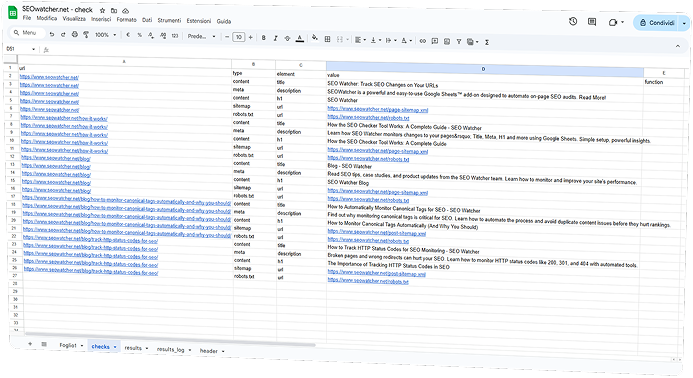Click the Menu search box
This screenshot has width=693, height=378.
27,33
